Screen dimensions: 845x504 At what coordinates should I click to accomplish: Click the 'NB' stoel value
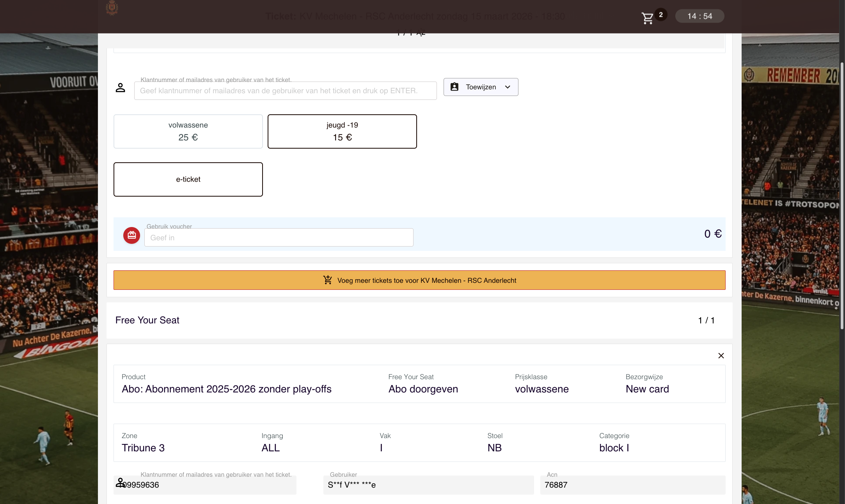[x=494, y=448]
